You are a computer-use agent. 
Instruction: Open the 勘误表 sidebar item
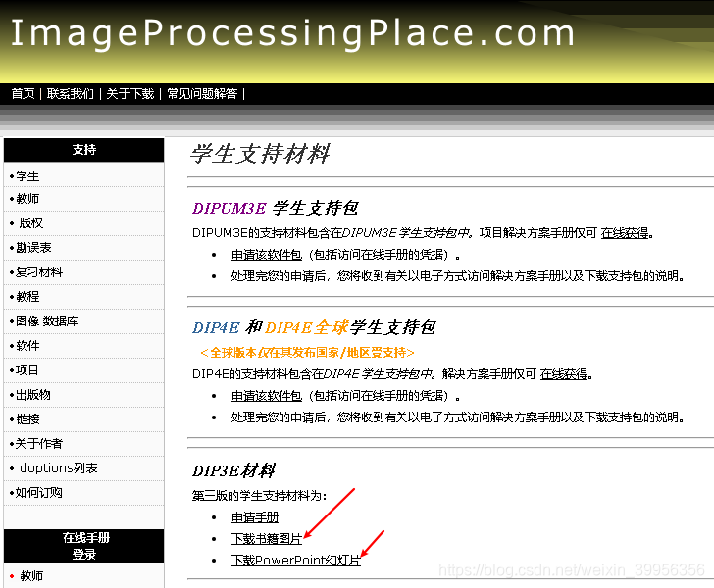point(33,248)
